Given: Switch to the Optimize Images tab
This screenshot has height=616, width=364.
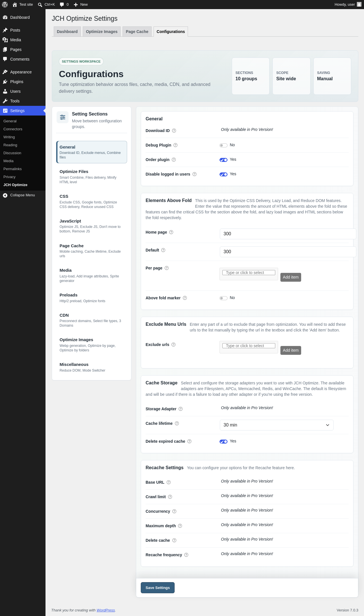Looking at the screenshot, I should 102,32.
